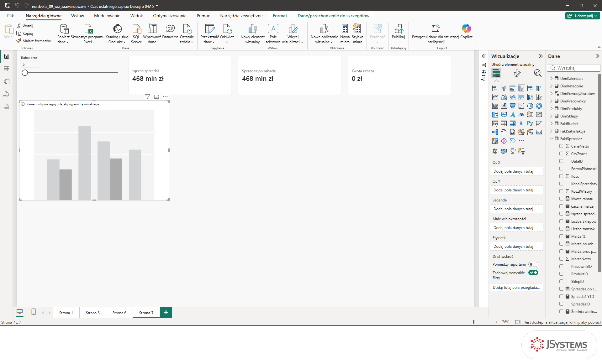Viewport: 602px width, 364px height.
Task: Open Table view in left sidebar
Action: (7, 69)
